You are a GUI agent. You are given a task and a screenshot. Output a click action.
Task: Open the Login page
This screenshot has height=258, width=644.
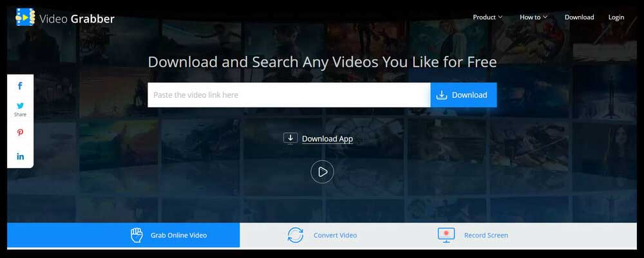click(616, 17)
